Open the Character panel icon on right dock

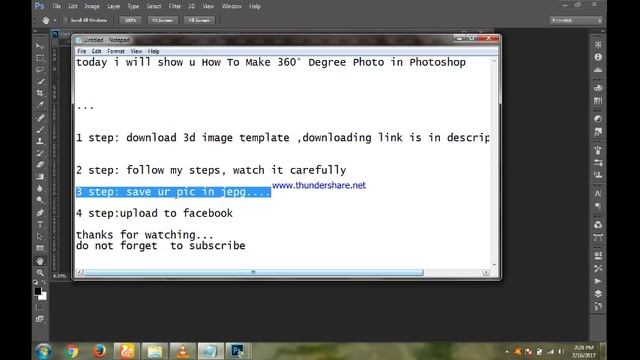click(598, 193)
